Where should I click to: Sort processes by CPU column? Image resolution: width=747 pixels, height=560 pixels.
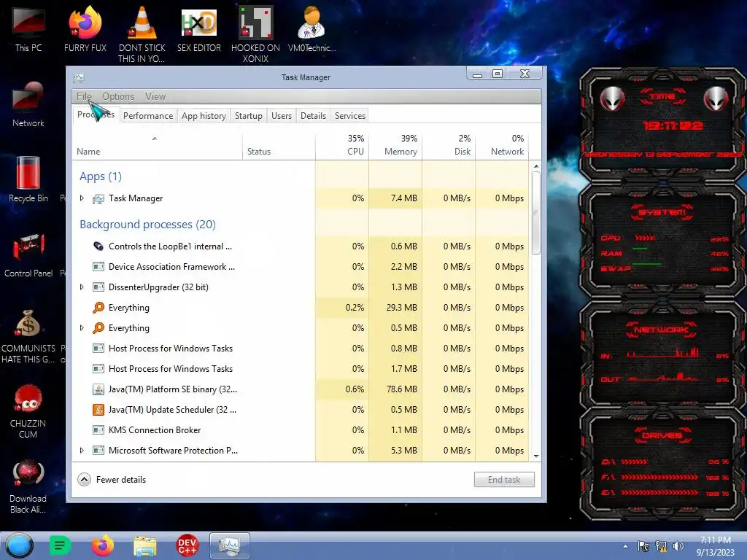[342, 146]
